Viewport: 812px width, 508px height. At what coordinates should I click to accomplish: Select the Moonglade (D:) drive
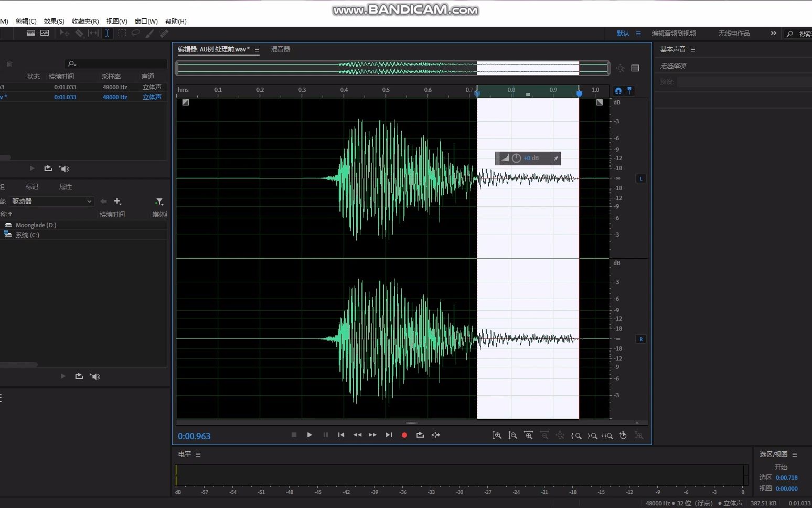(36, 225)
